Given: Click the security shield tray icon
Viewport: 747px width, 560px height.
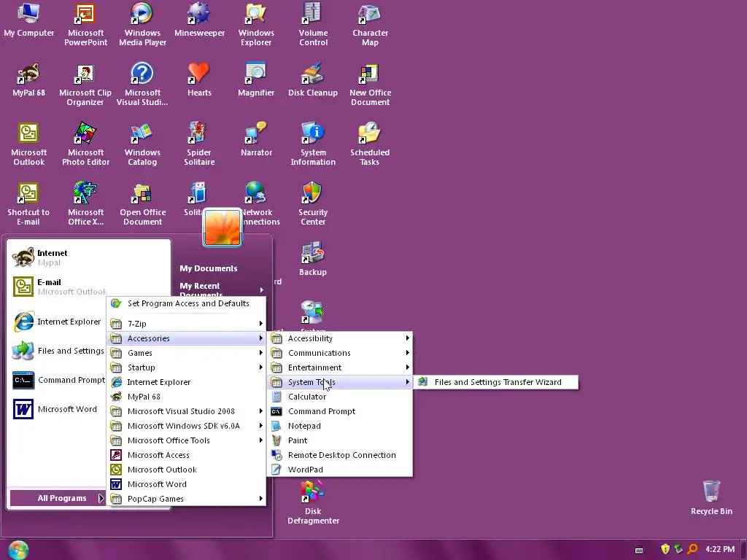Looking at the screenshot, I should (x=665, y=550).
